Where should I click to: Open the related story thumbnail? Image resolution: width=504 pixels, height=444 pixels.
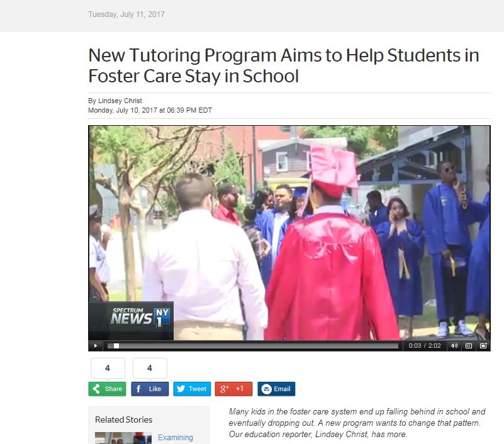pyautogui.click(x=123, y=438)
